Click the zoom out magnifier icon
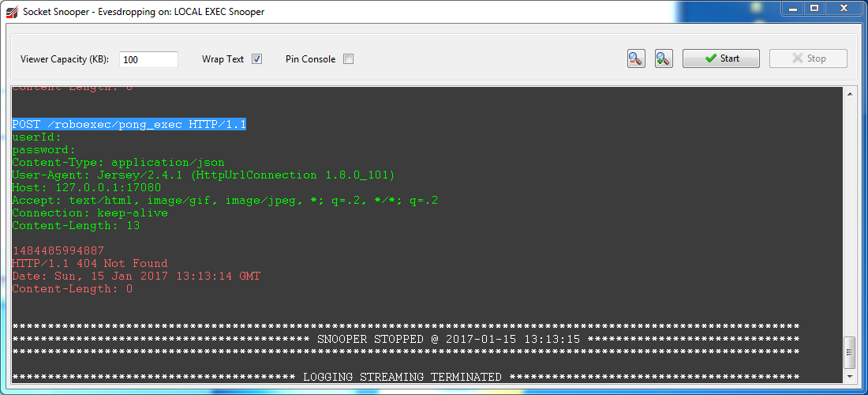This screenshot has height=395, width=868. pos(636,58)
